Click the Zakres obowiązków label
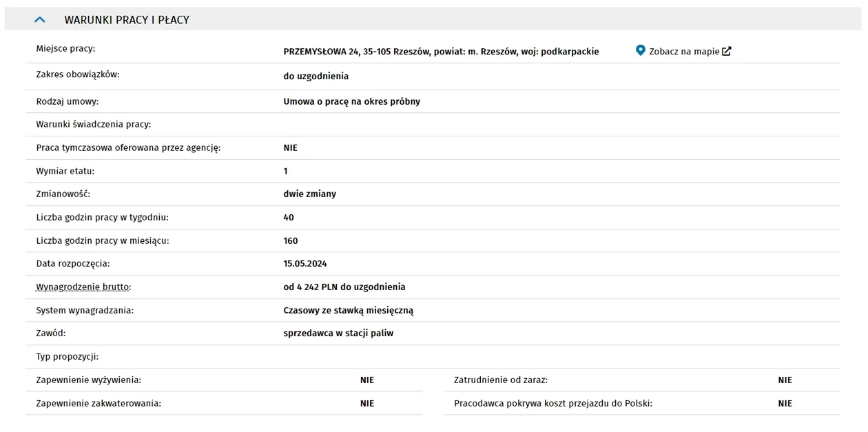 coord(77,74)
